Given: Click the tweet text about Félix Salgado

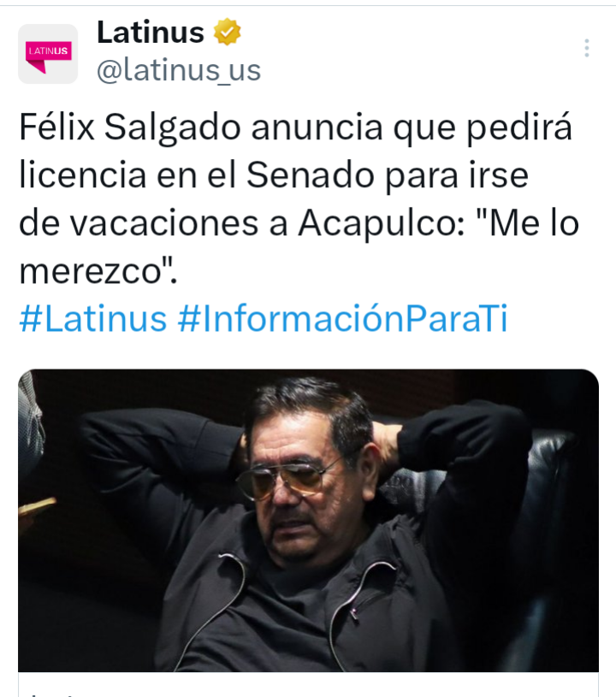Looking at the screenshot, I should pyautogui.click(x=299, y=199).
